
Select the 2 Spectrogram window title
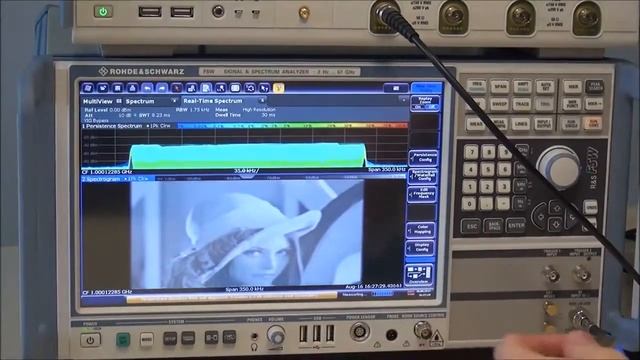point(101,179)
